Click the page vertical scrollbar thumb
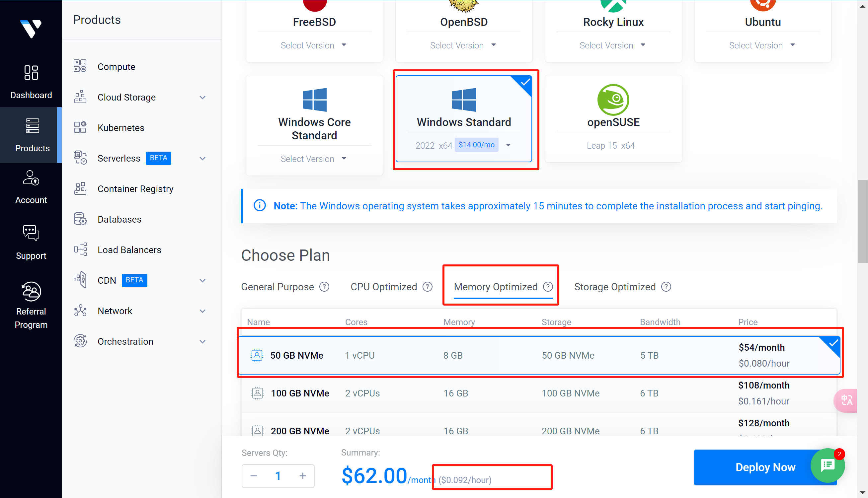 [863, 221]
